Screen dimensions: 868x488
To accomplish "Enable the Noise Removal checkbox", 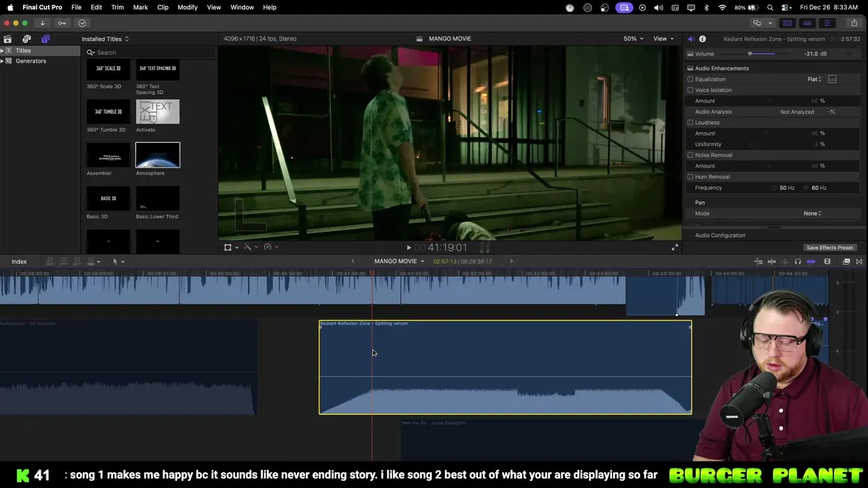I will 690,155.
